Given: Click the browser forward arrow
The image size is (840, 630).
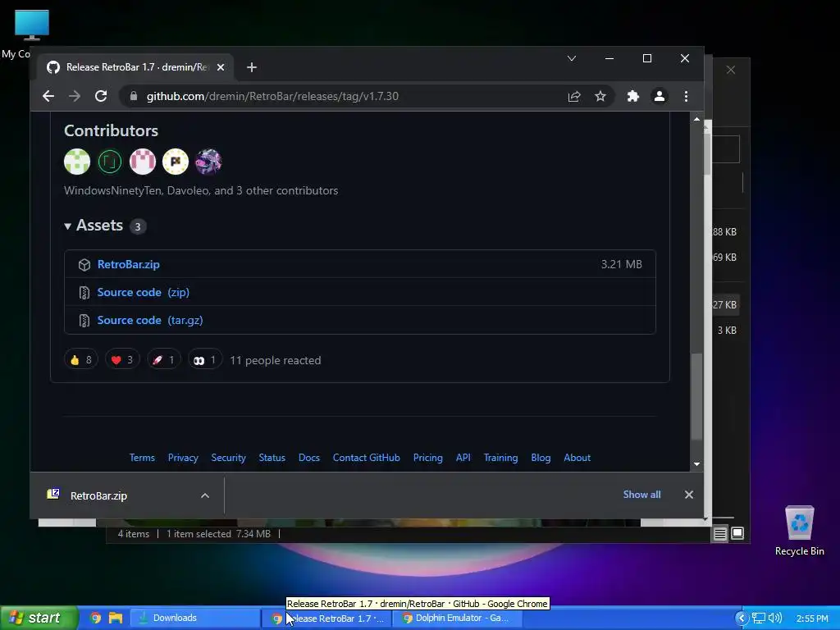Looking at the screenshot, I should coord(75,96).
